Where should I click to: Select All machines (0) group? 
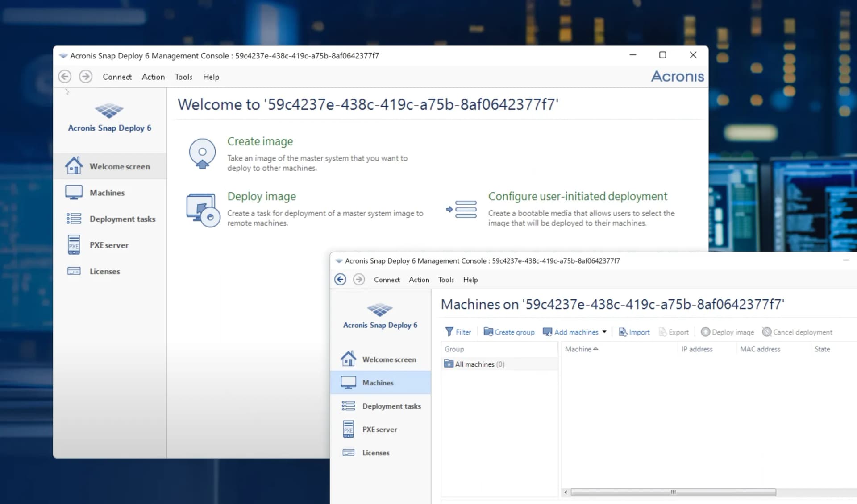click(x=479, y=364)
